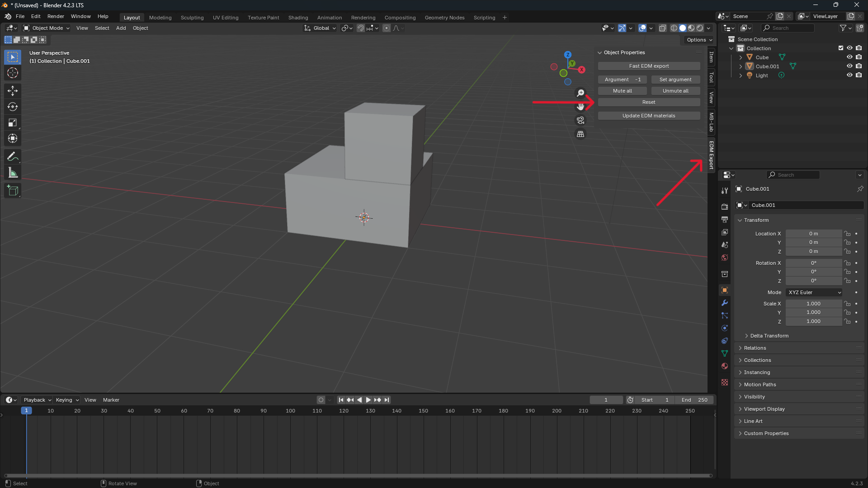This screenshot has height=488, width=868.
Task: Play the animation in the timeline
Action: tap(368, 400)
